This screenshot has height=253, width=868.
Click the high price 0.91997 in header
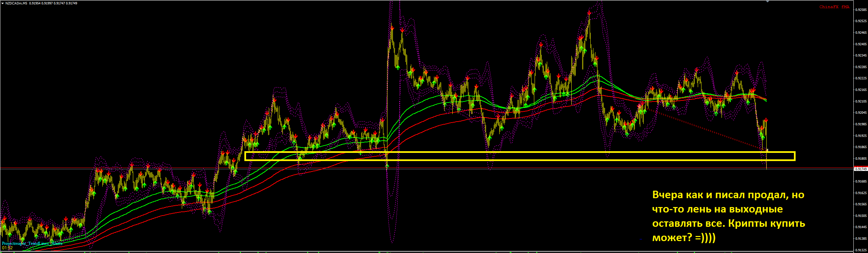point(47,3)
